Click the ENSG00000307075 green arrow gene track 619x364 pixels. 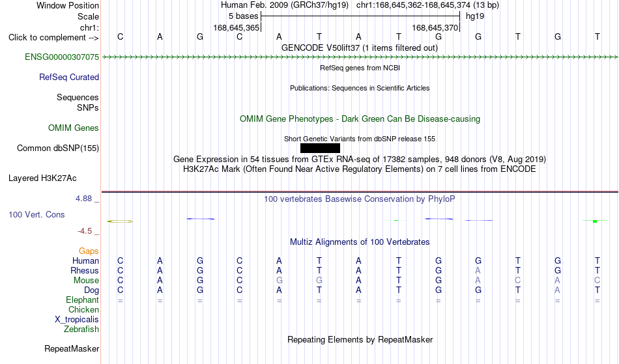tap(360, 57)
